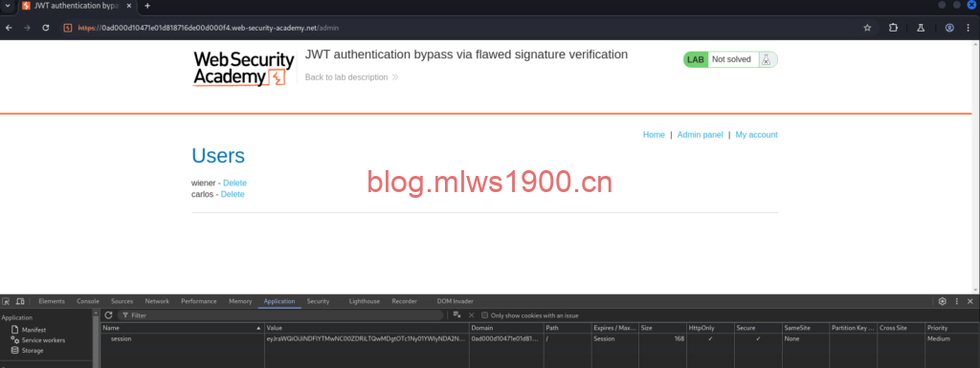
Task: Sort cookies by the Size column header
Action: (x=662, y=328)
